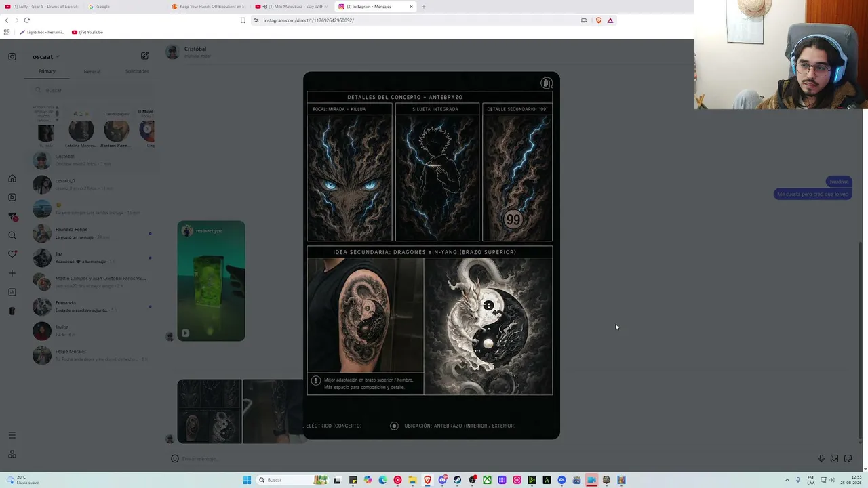Open dashboard chart icon in sidebar
Image resolution: width=868 pixels, height=488 pixels.
(x=12, y=292)
